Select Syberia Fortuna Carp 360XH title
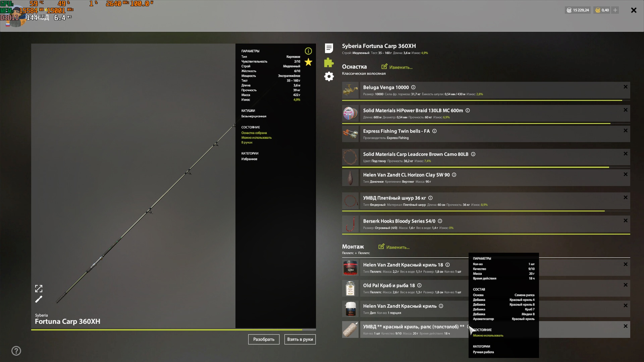644x362 pixels. point(379,46)
